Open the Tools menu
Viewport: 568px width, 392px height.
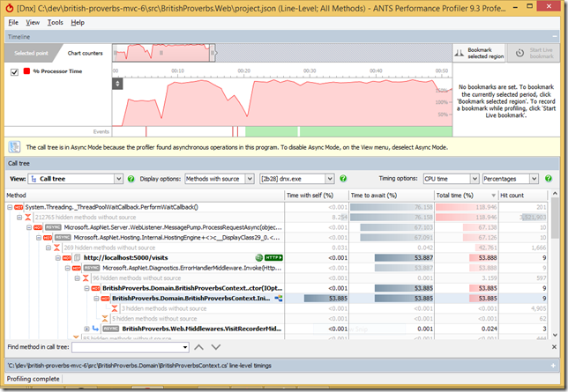coord(55,22)
